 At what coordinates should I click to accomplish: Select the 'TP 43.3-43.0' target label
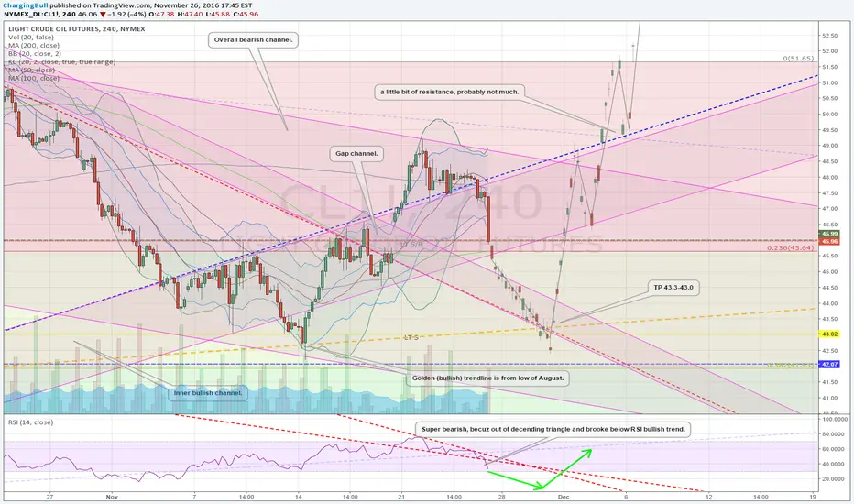673,287
